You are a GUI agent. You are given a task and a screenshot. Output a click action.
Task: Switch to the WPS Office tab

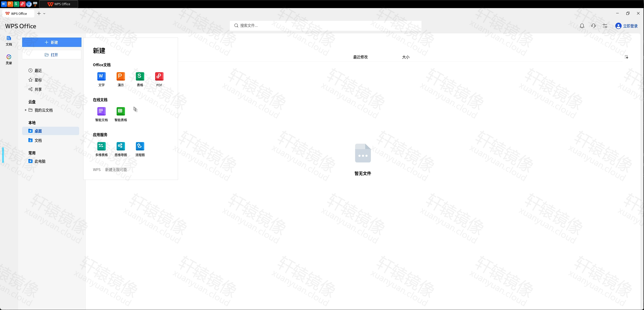point(18,14)
